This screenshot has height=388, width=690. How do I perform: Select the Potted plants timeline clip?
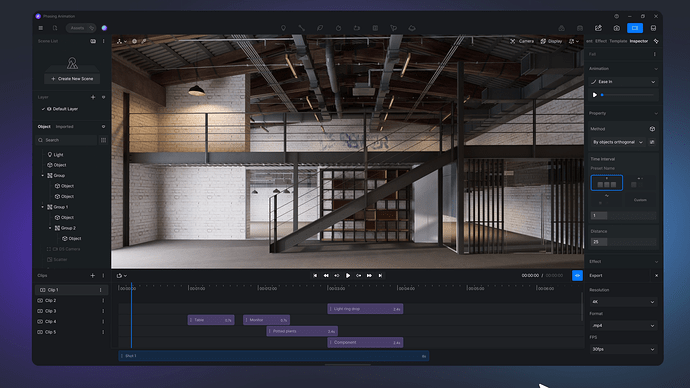tap(302, 331)
